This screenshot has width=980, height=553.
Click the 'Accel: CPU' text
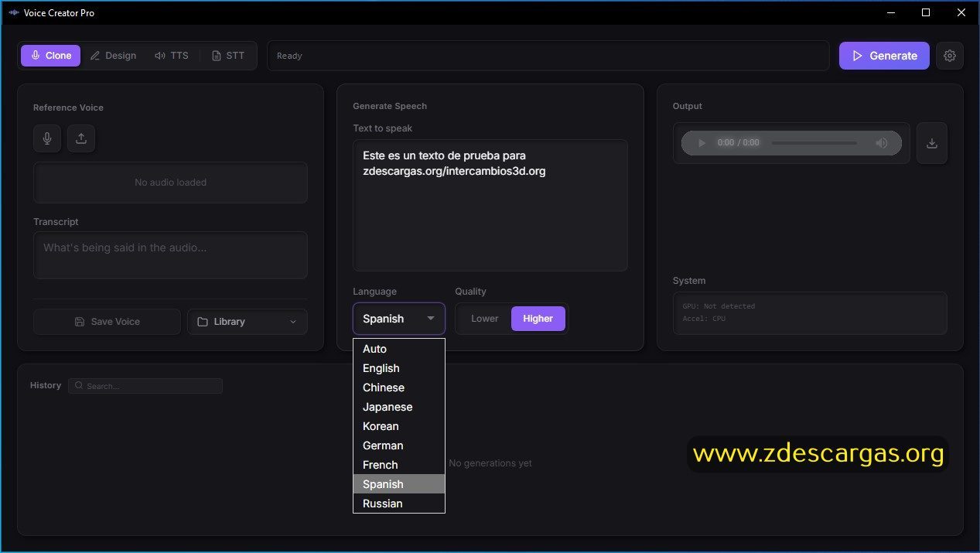[704, 319]
